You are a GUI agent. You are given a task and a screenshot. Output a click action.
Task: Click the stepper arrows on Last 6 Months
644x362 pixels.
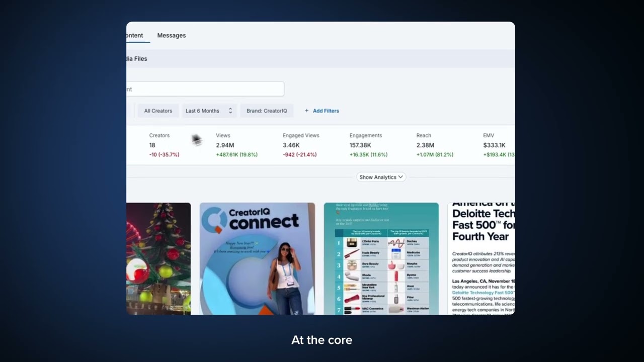tap(230, 111)
